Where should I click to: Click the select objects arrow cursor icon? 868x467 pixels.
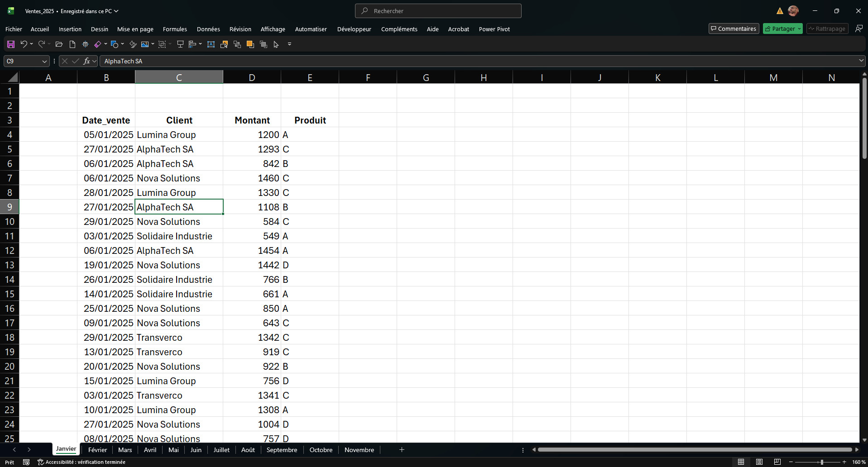(x=276, y=44)
